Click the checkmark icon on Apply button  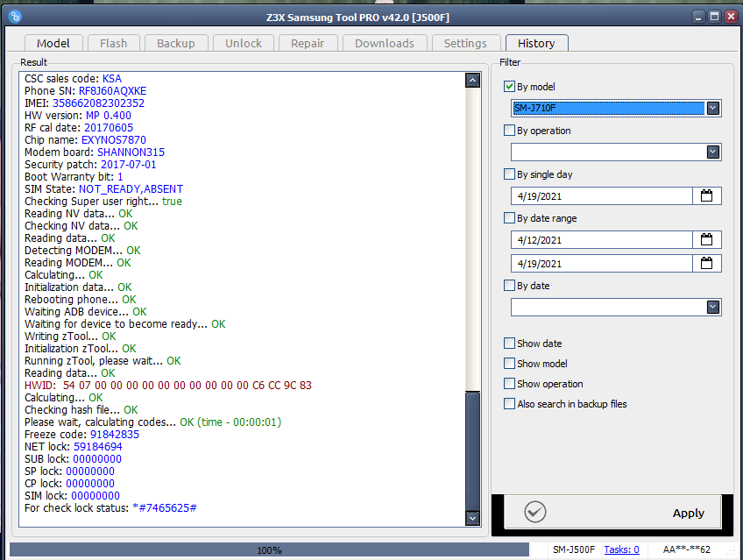point(535,512)
